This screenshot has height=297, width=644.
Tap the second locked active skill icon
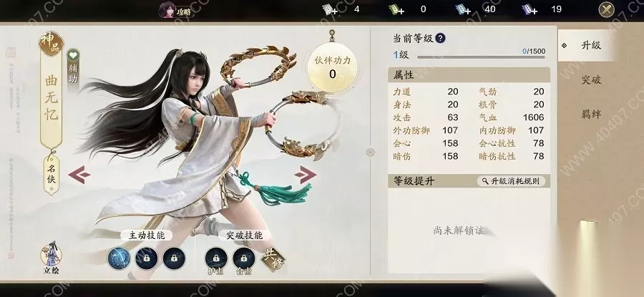(146, 258)
